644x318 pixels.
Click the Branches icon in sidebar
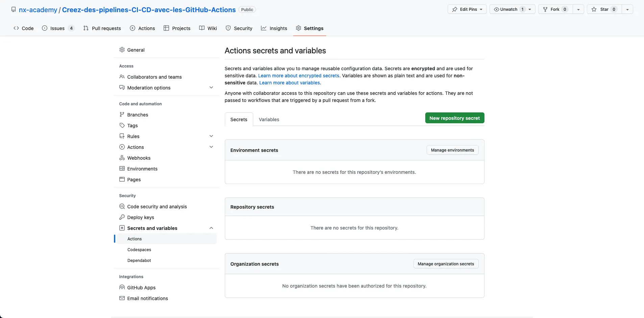[122, 115]
